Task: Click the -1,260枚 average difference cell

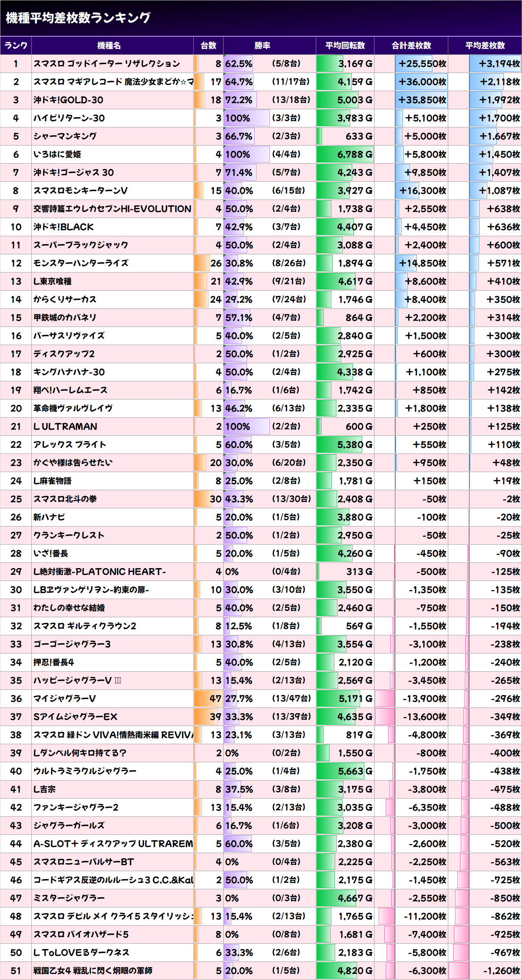Action: click(485, 971)
